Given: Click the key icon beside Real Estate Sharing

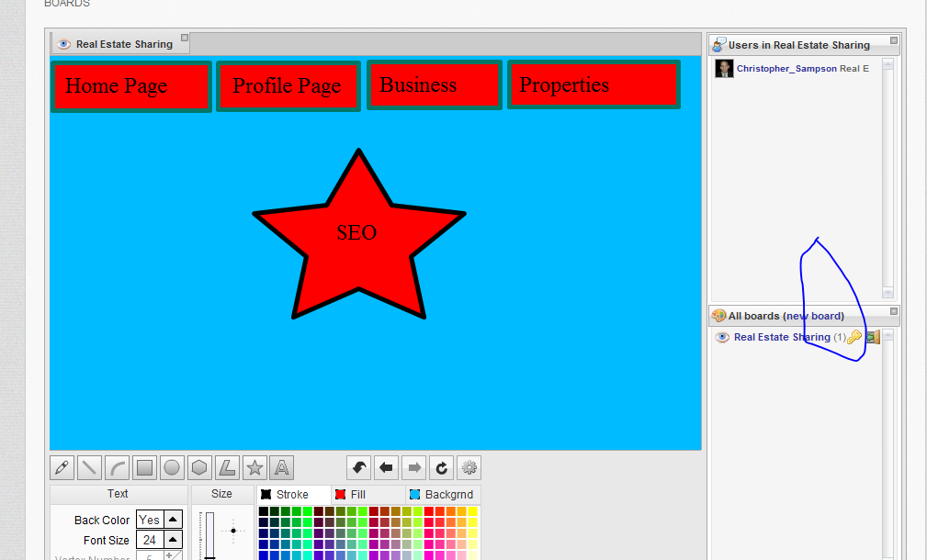Looking at the screenshot, I should [x=854, y=337].
